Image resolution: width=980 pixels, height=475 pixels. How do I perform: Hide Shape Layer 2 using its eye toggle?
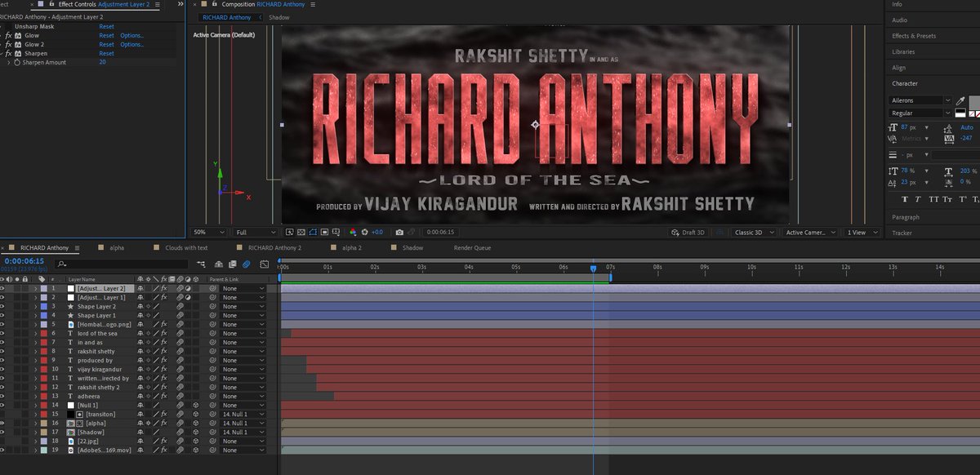[x=2, y=307]
